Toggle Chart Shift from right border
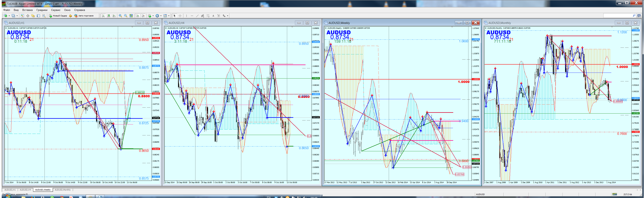 [143, 16]
